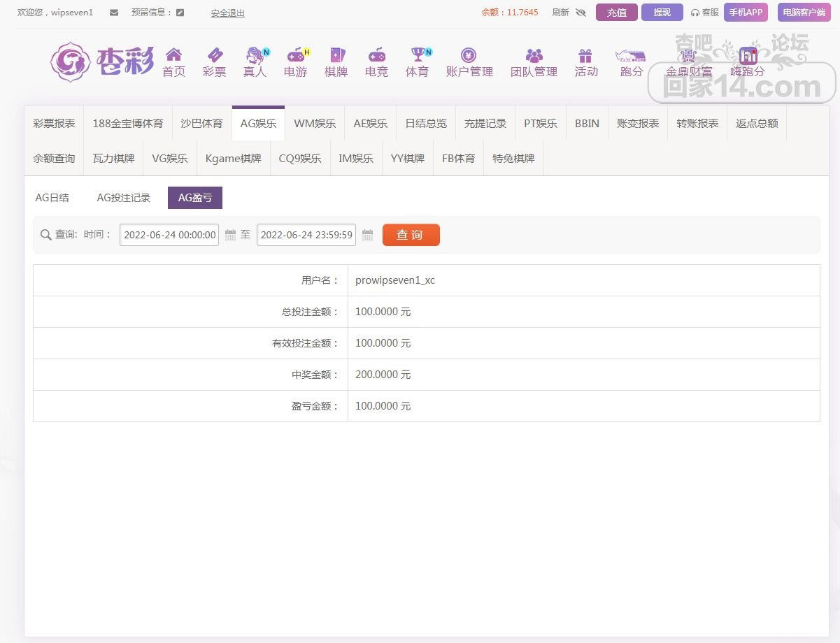Open the activities gift icon
This screenshot has height=643, width=840.
pyautogui.click(x=585, y=55)
